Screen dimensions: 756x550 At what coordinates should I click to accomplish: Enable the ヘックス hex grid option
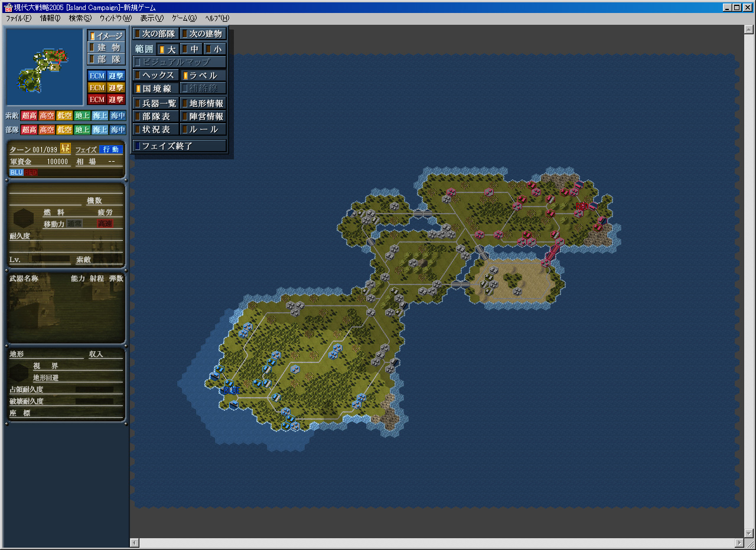pos(156,76)
